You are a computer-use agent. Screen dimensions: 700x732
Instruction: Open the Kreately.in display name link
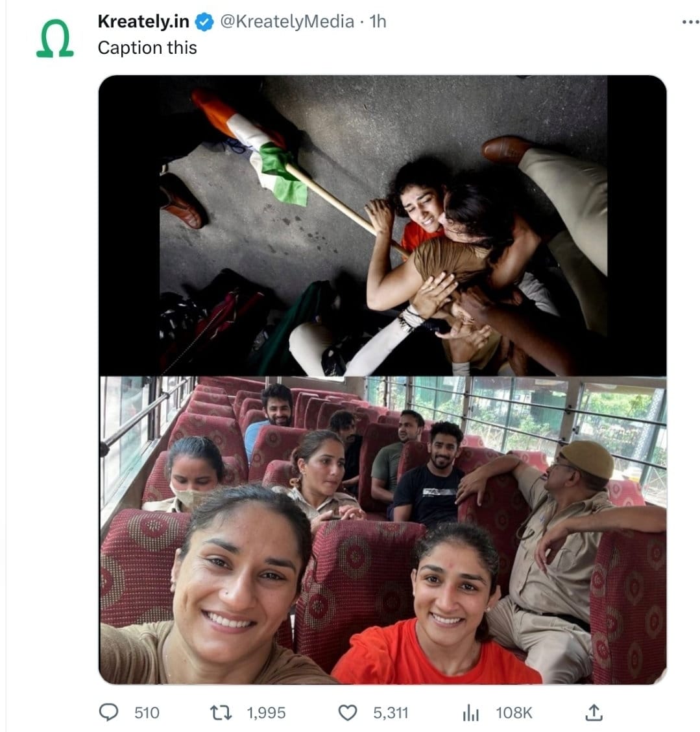click(143, 21)
